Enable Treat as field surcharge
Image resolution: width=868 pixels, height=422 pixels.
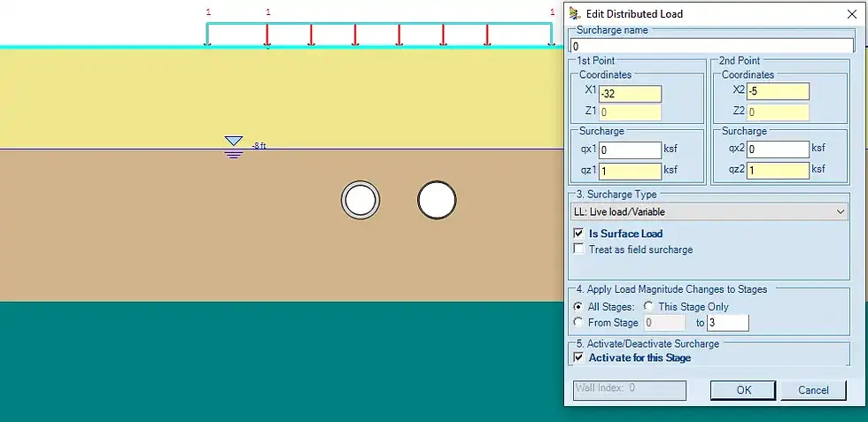578,249
